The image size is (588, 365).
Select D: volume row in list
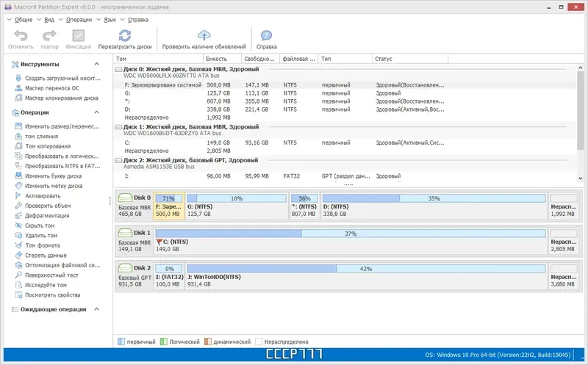[x=345, y=109]
